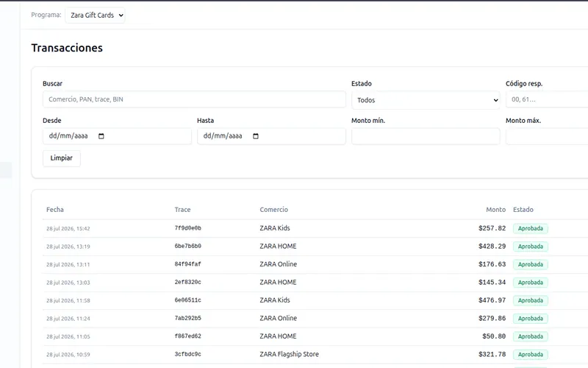Click the Aprobada badge for $279.86
The width and height of the screenshot is (588, 368).
coord(530,319)
